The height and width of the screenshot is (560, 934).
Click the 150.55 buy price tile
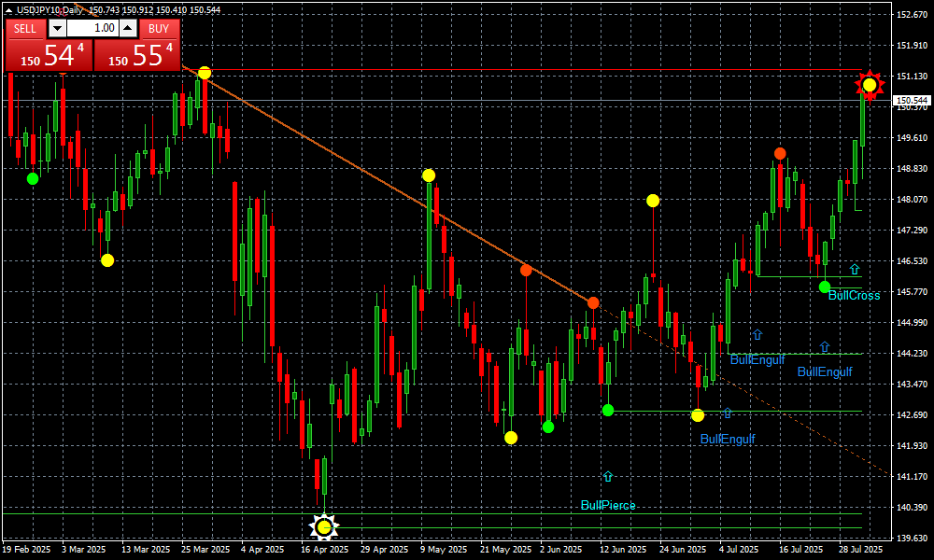coord(137,55)
